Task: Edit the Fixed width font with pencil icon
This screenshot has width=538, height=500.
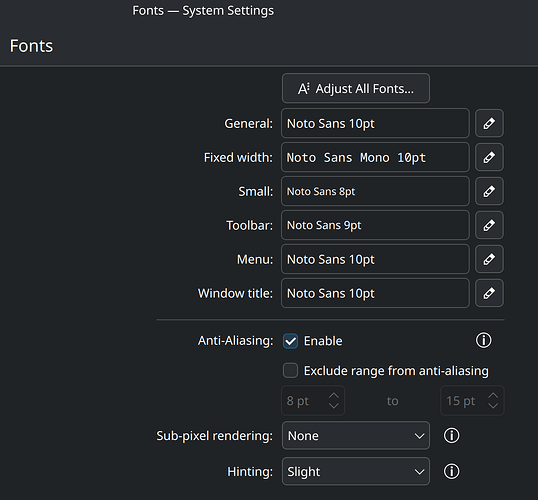Action: point(489,157)
